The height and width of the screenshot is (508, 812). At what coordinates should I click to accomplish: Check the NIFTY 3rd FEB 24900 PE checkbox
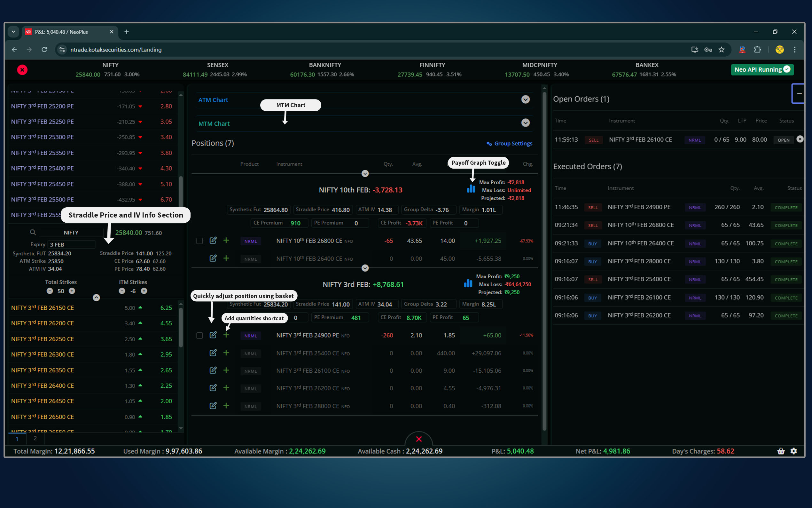[199, 335]
